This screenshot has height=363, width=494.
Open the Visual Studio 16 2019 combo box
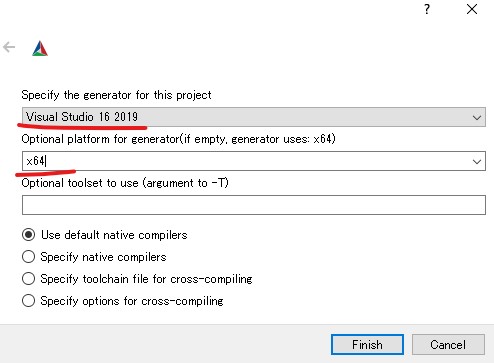254,117
